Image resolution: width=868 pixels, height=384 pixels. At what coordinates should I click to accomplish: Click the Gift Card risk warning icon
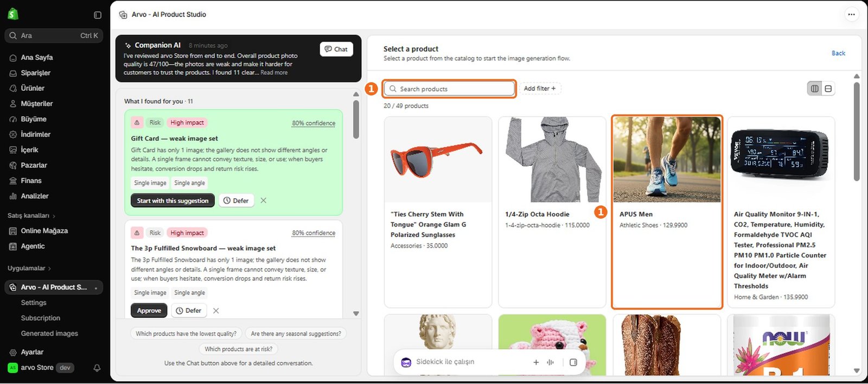click(x=137, y=123)
